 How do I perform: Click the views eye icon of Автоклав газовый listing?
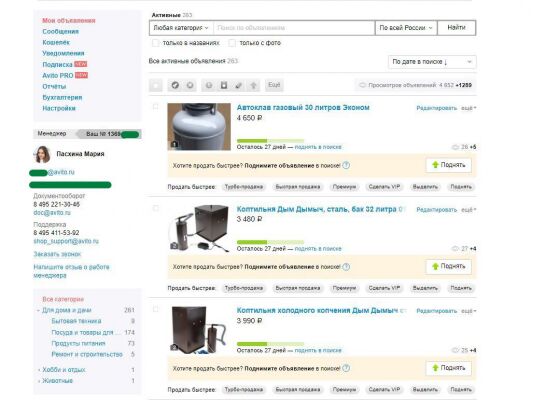455,147
